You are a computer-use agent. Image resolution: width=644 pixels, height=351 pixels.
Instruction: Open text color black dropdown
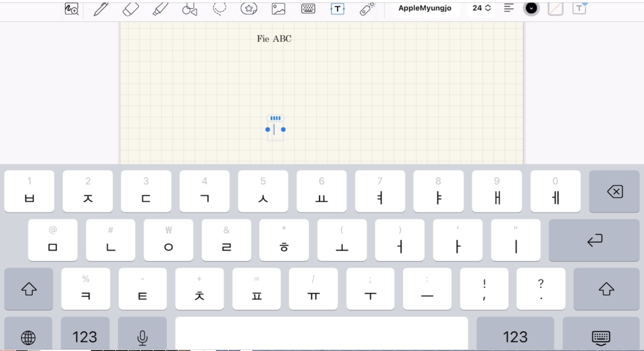531,9
